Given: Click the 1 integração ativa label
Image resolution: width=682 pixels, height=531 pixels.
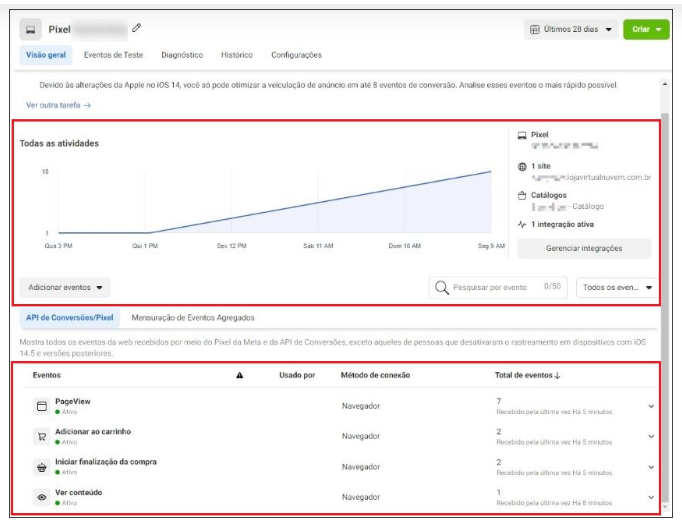Looking at the screenshot, I should 562,224.
